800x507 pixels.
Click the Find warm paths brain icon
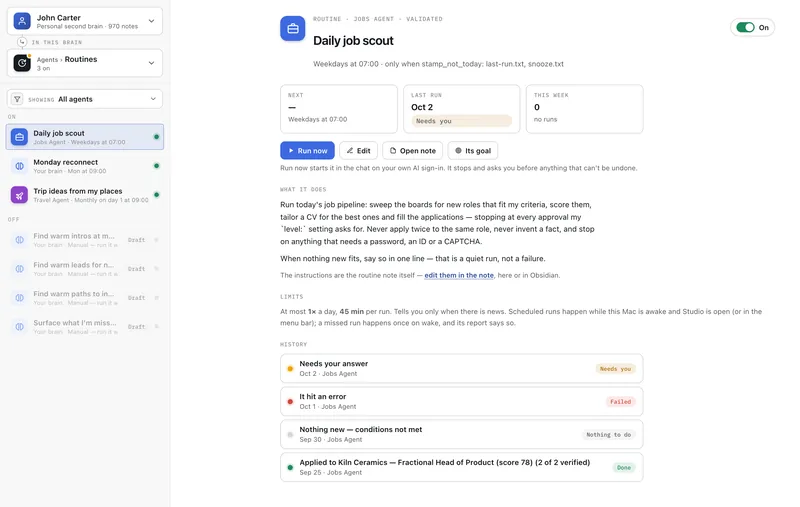pyautogui.click(x=19, y=298)
